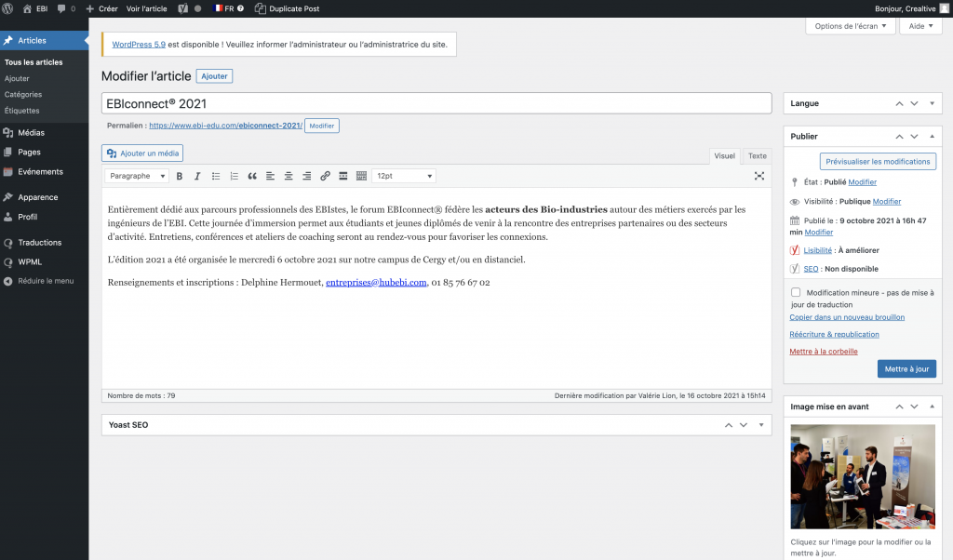Align text to the right
Viewport: 953px width, 560px height.
tap(307, 176)
